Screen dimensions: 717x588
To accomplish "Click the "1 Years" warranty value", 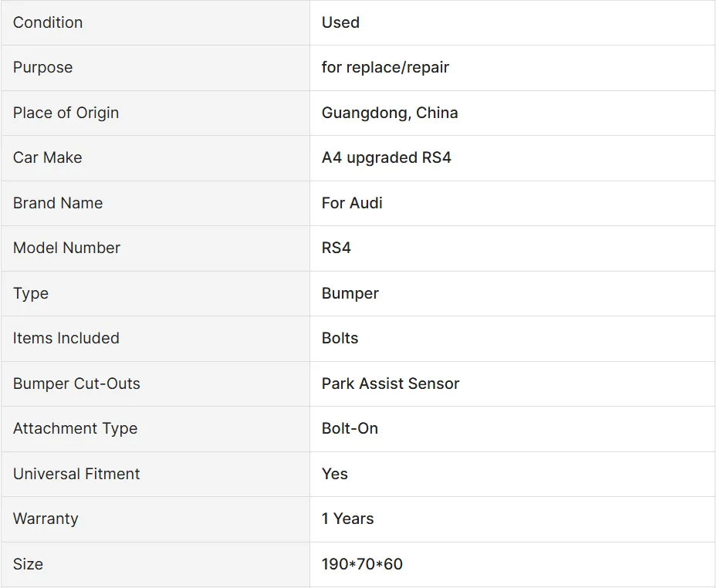I will [x=347, y=519].
